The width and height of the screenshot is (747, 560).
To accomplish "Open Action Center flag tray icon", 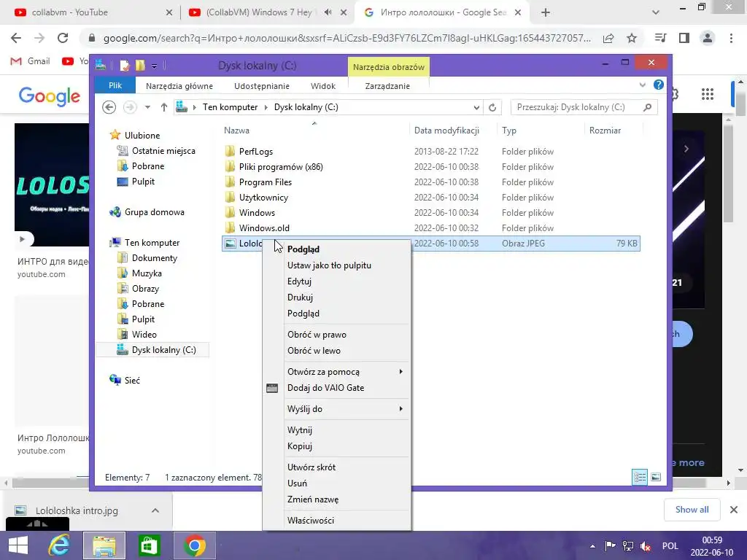I will click(x=610, y=546).
